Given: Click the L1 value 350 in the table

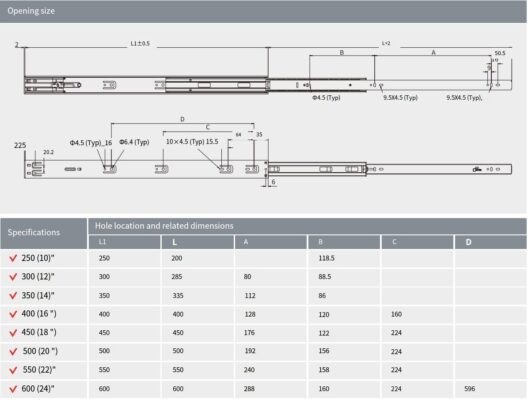Looking at the screenshot, I should pyautogui.click(x=104, y=296).
